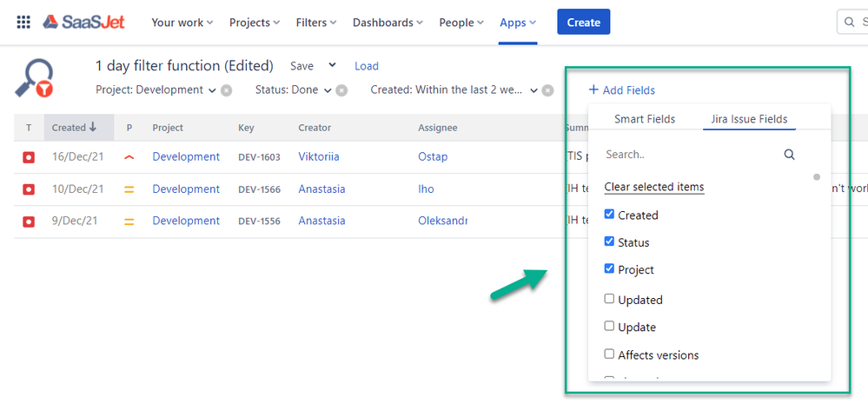Screen dimensions: 868x404
Task: Check the Affects versions checkbox
Action: pyautogui.click(x=609, y=354)
